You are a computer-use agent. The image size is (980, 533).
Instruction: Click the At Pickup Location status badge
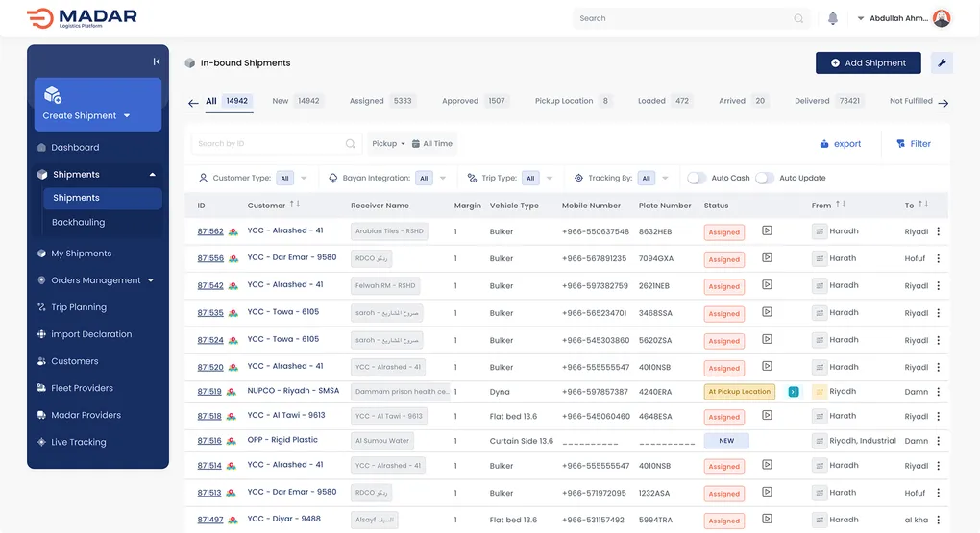point(740,392)
